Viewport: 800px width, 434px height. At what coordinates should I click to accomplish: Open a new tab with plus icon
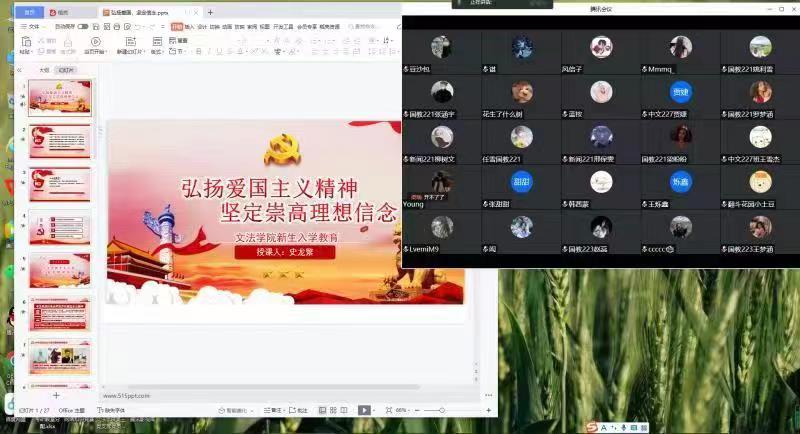pos(210,12)
